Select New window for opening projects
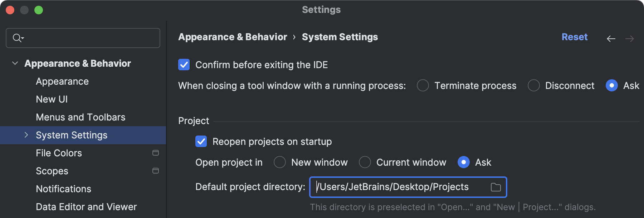Screen dimensions: 644x218 pos(279,162)
